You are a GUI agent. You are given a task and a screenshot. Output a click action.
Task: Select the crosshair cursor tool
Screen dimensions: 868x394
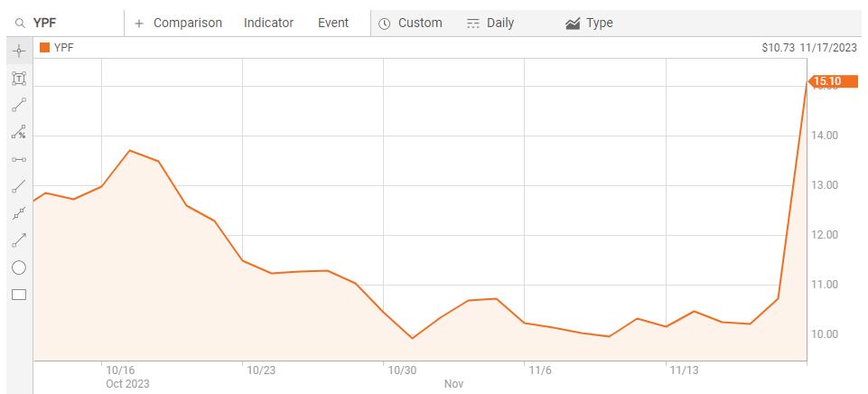18,51
